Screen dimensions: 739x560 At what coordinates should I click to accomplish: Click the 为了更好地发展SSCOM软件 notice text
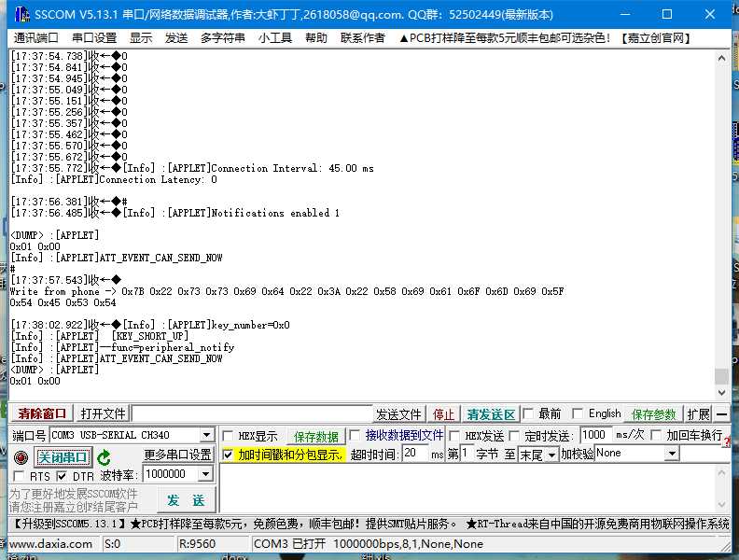tap(74, 494)
